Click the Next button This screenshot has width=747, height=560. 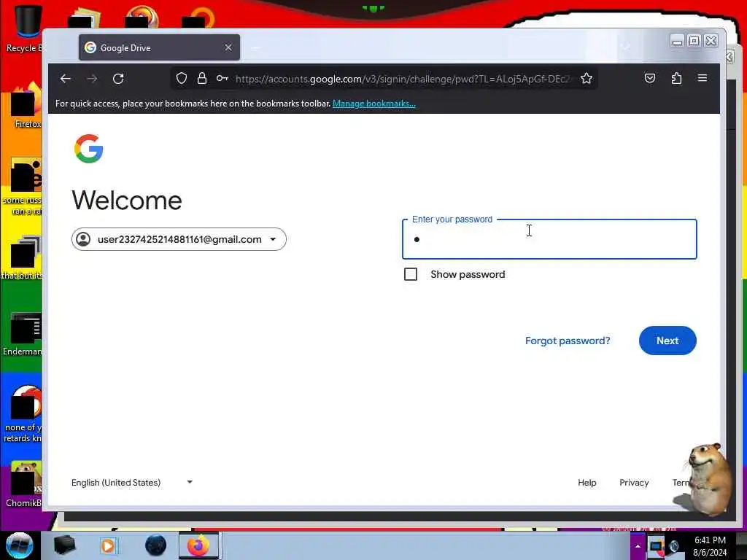[x=667, y=341]
